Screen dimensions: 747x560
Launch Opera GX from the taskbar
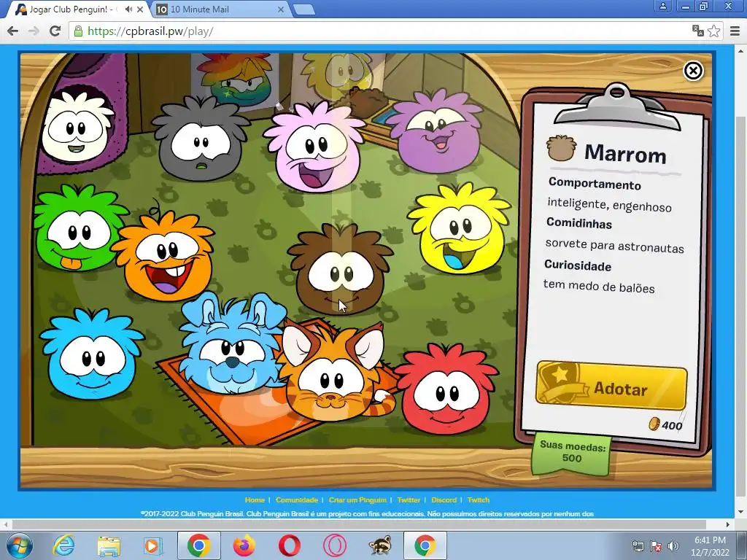pos(334,545)
